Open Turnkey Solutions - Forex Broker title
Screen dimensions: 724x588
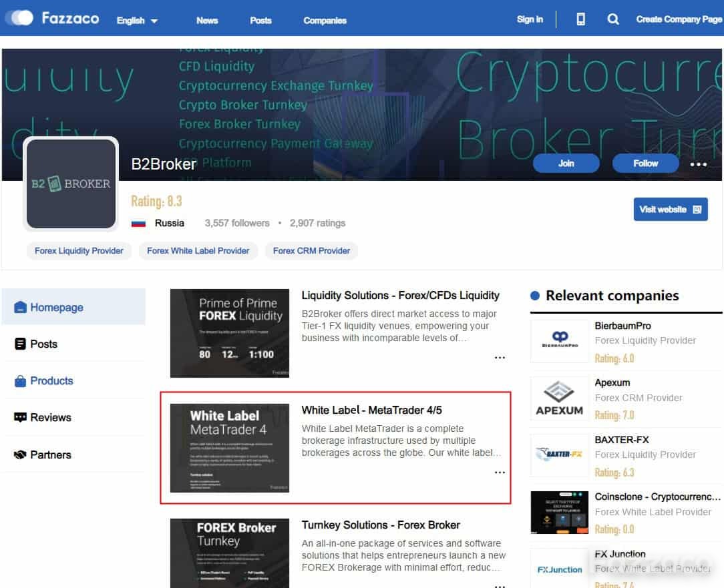click(381, 525)
